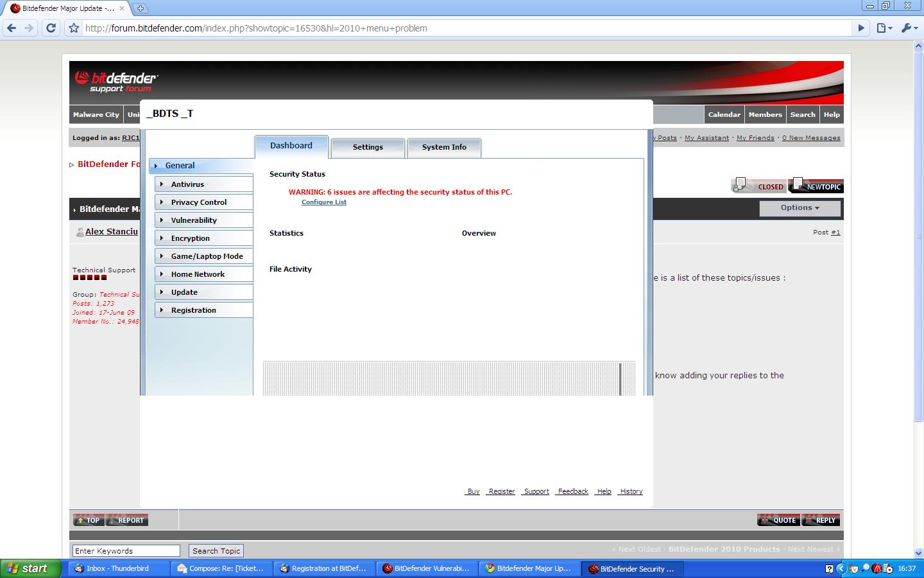The width and height of the screenshot is (924, 578).
Task: Expand the Update section
Action: [204, 292]
